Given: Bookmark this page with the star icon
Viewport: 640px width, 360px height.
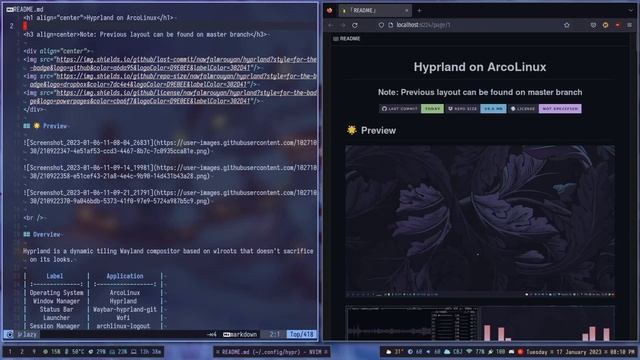Looking at the screenshot, I should tap(567, 25).
